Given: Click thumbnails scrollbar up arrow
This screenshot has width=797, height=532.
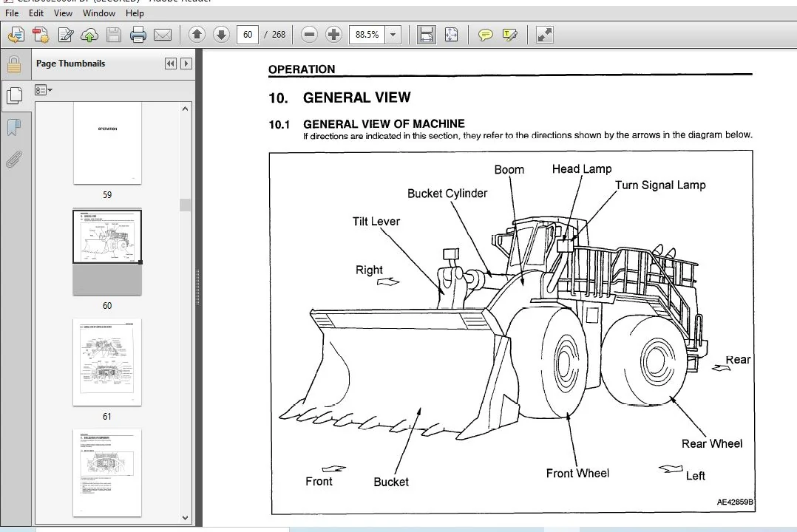Looking at the screenshot, I should [185, 109].
